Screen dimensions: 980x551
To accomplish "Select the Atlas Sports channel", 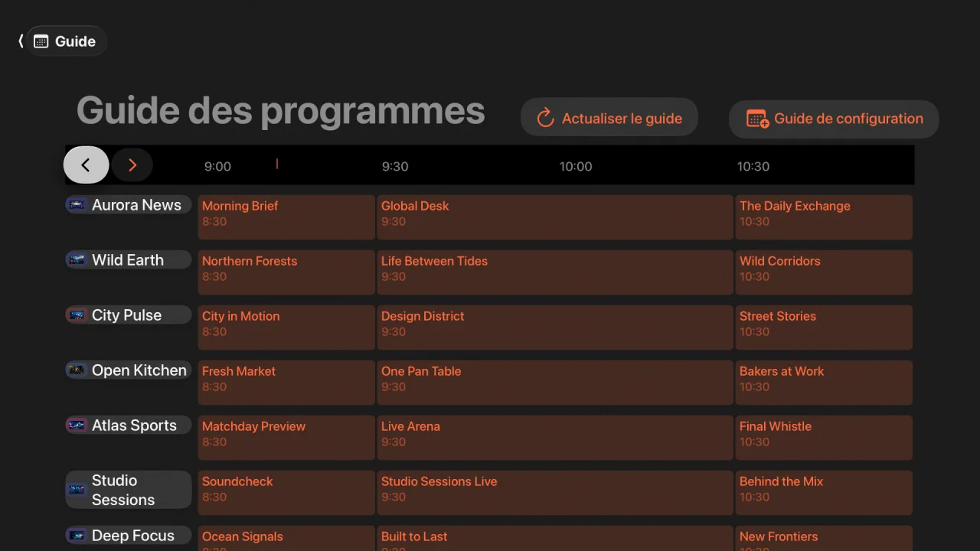I will (128, 425).
